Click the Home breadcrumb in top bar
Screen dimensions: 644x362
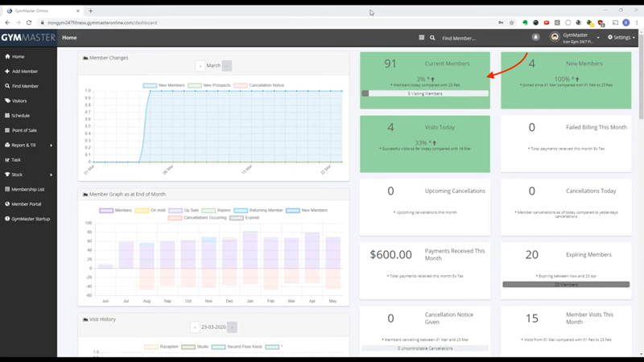[69, 38]
